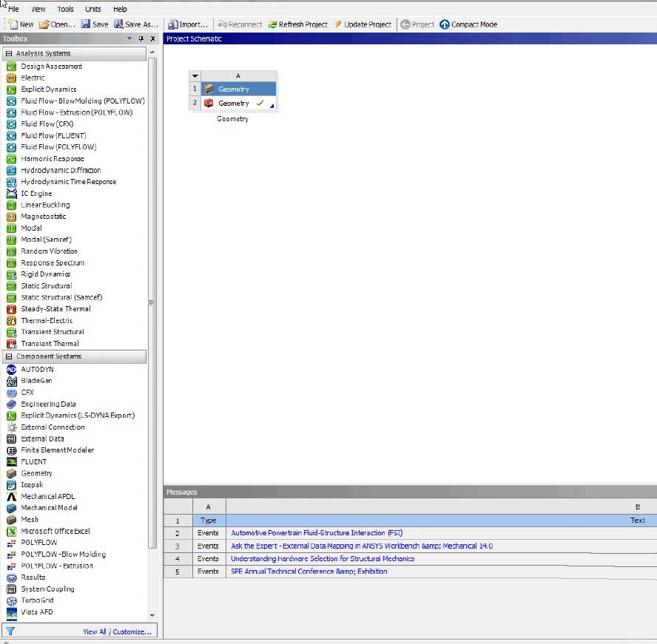Select the External Connection gear icon
Viewport: 657px width, 644px height.
(12, 427)
